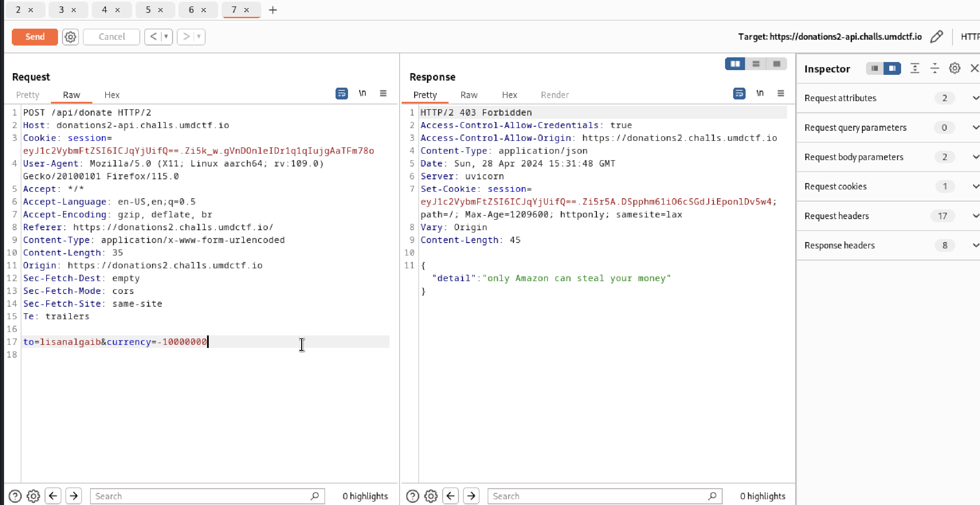This screenshot has width=980, height=505.
Task: Click Response search magnifier icon
Action: 712,496
